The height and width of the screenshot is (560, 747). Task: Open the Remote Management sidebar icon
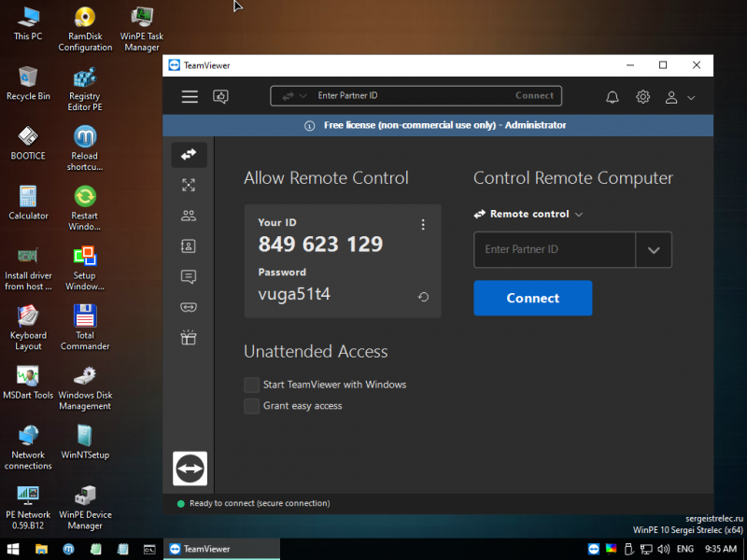click(189, 186)
